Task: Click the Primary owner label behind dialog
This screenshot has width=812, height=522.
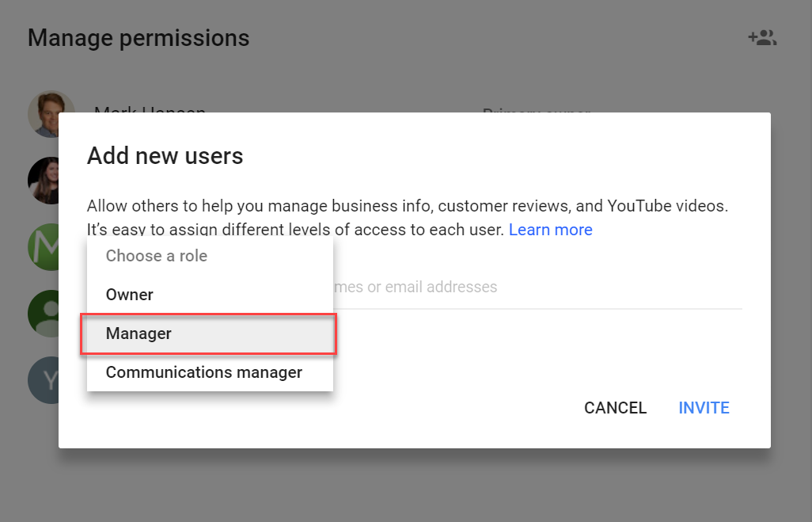Action: pyautogui.click(x=536, y=111)
